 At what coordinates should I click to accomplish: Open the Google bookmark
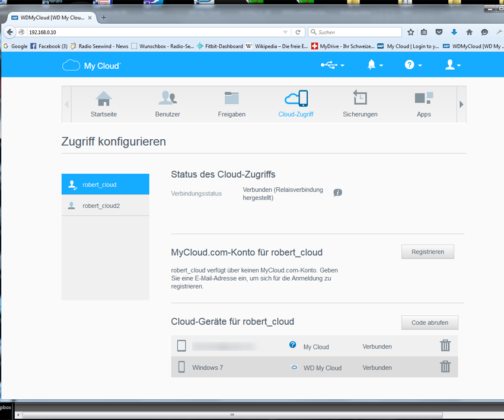pyautogui.click(x=15, y=46)
